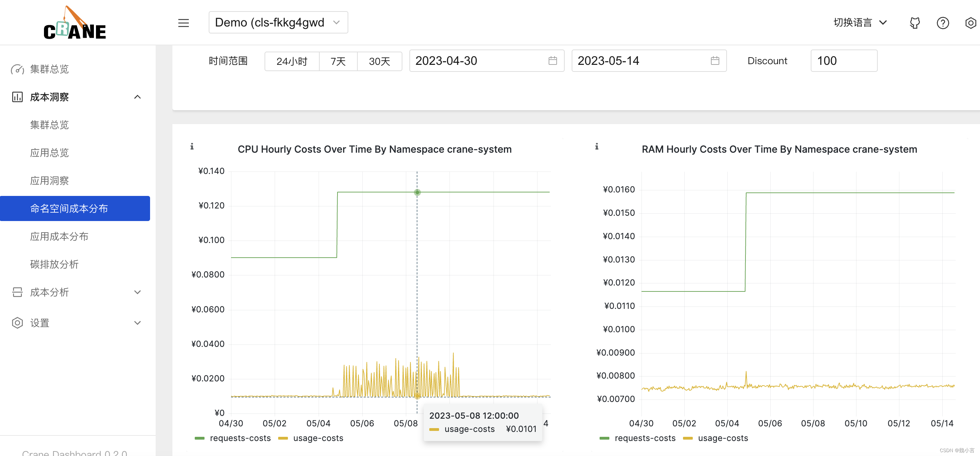Open start date calendar icon for 2023-04-30
Viewport: 980px width, 456px height.
click(552, 60)
